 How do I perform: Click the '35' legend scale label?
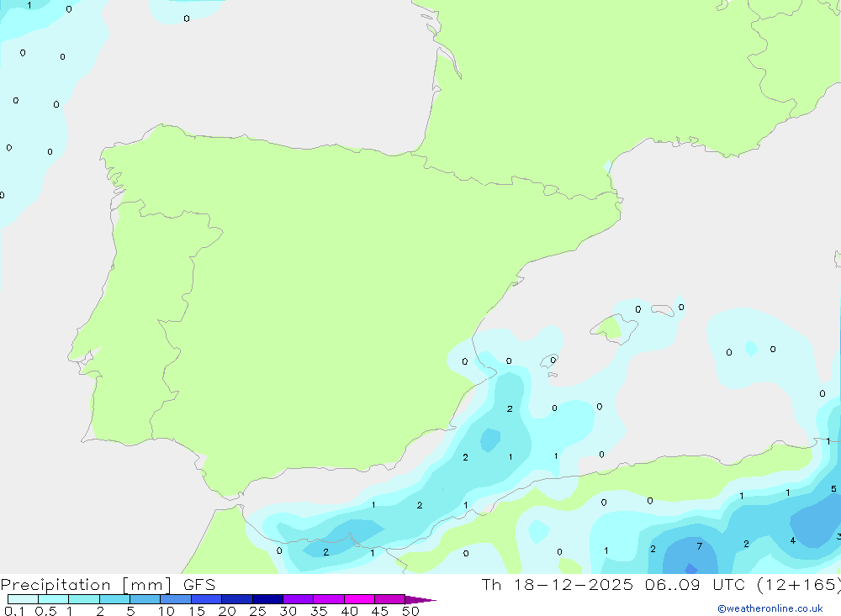coord(319,611)
